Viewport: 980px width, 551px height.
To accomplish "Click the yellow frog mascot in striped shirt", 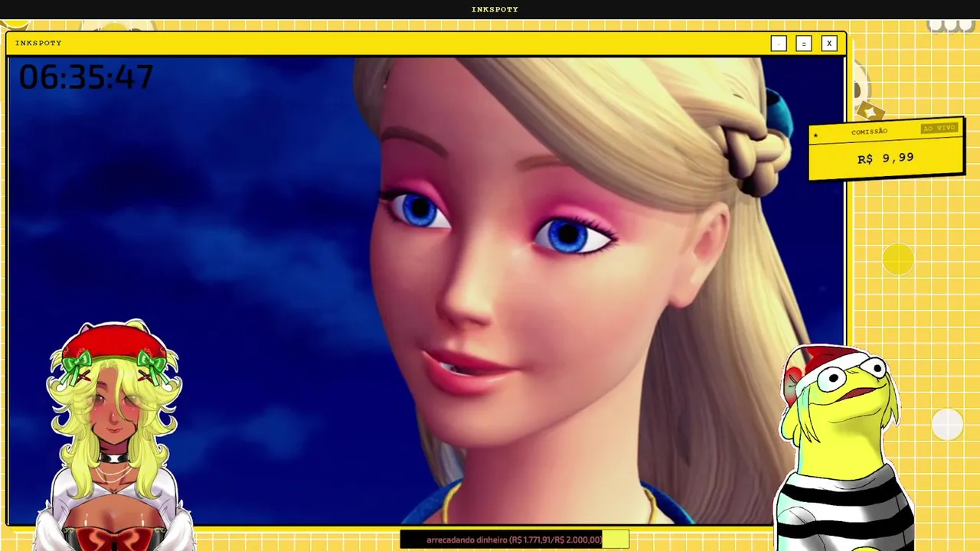I will (844, 450).
